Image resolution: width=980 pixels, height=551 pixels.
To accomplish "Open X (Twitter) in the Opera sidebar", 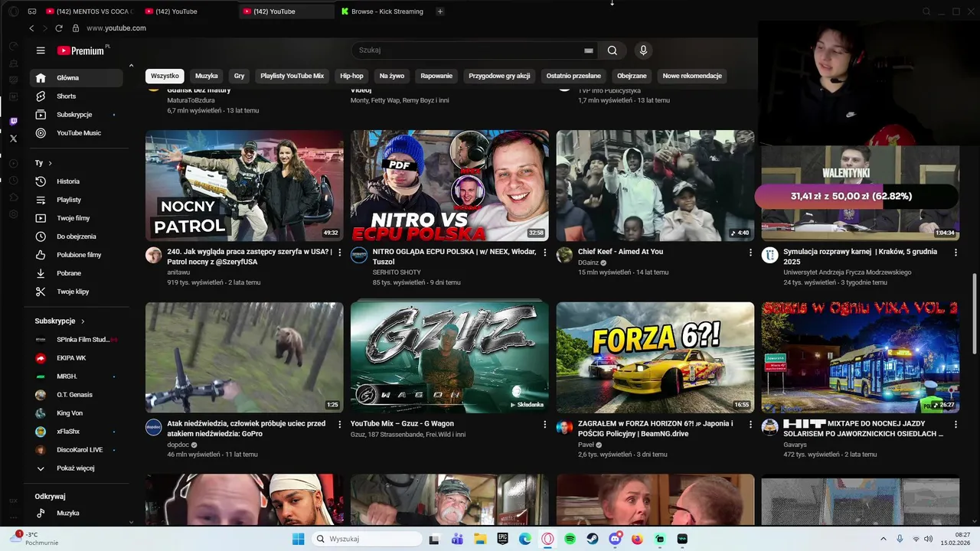I will [x=13, y=139].
